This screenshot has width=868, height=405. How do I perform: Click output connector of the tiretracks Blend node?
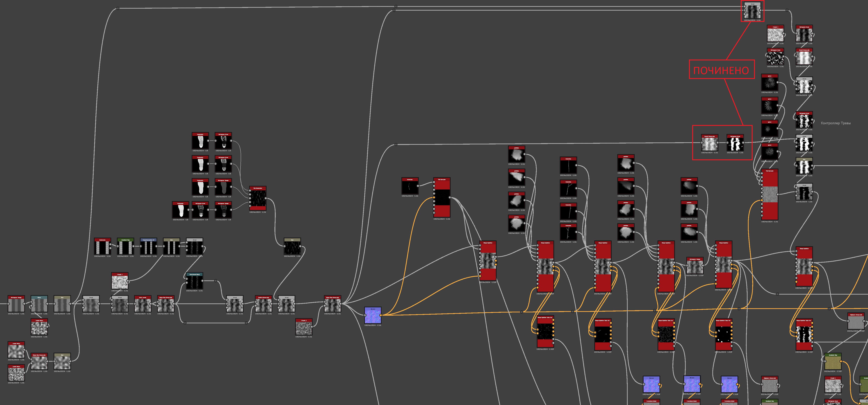click(203, 246)
